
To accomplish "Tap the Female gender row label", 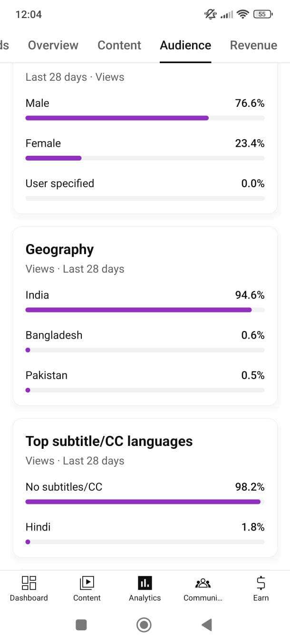I will [x=43, y=143].
